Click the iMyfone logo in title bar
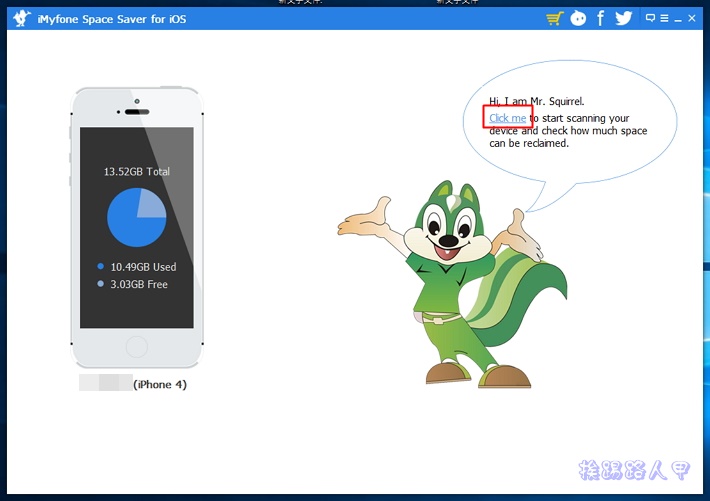Screen dimensions: 710x501 tap(21, 19)
